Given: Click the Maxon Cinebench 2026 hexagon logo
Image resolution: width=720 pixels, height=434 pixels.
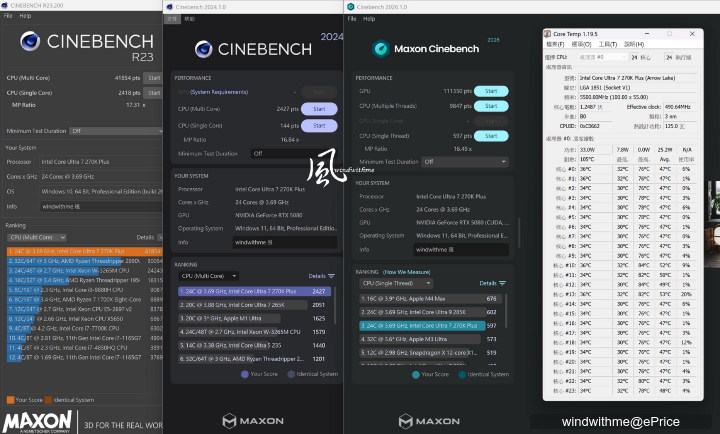Looking at the screenshot, I should coord(381,49).
